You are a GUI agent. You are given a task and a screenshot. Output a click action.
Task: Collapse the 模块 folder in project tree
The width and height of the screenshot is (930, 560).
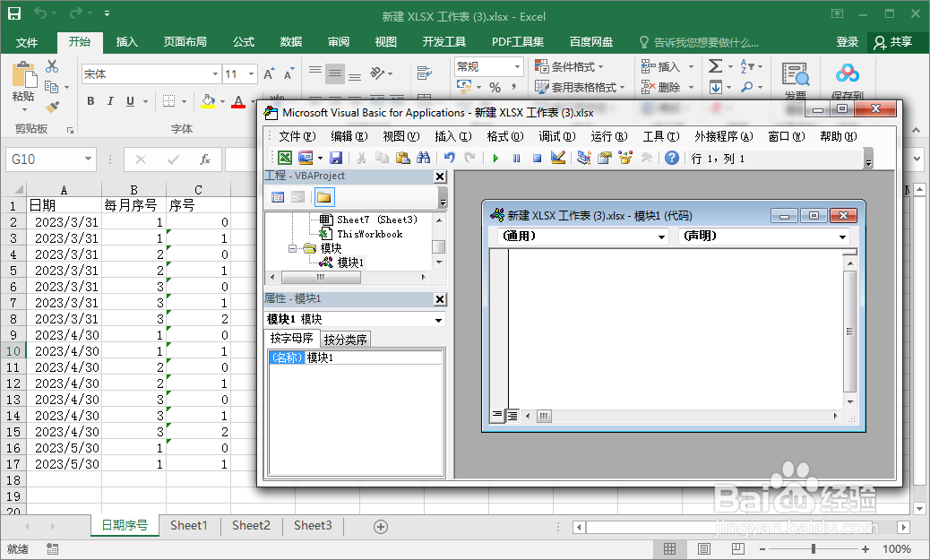(x=292, y=248)
